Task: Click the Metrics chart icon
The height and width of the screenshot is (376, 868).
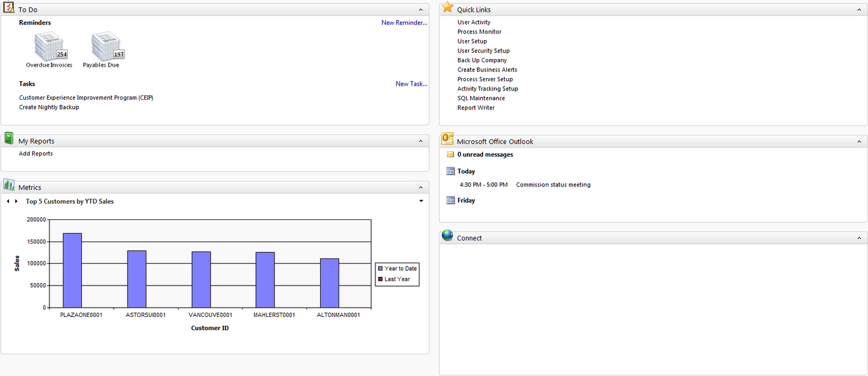Action: (x=9, y=185)
